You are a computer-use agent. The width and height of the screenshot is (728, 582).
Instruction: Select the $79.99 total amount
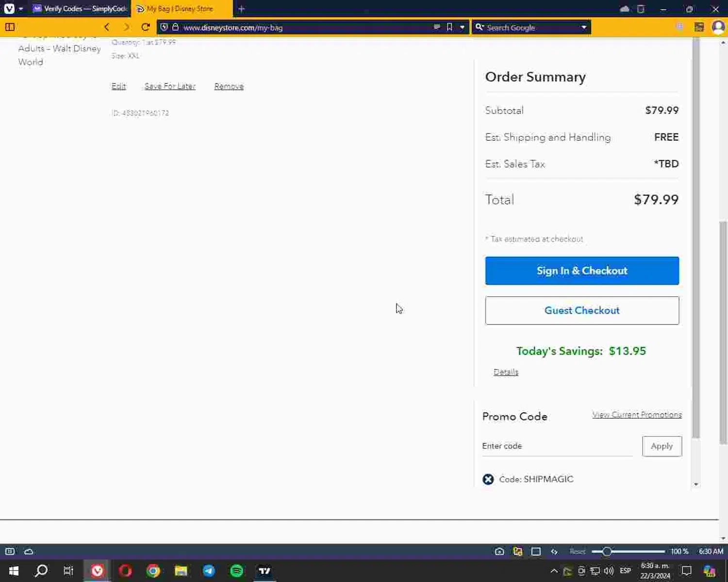[x=656, y=199]
